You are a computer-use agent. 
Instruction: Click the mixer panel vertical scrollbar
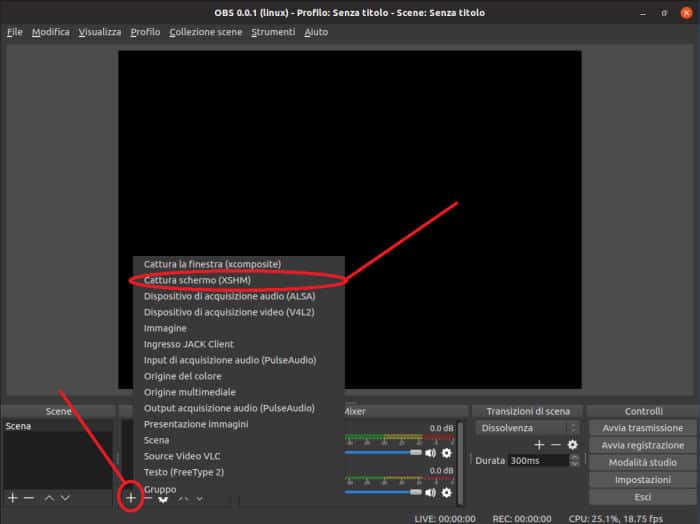point(460,462)
